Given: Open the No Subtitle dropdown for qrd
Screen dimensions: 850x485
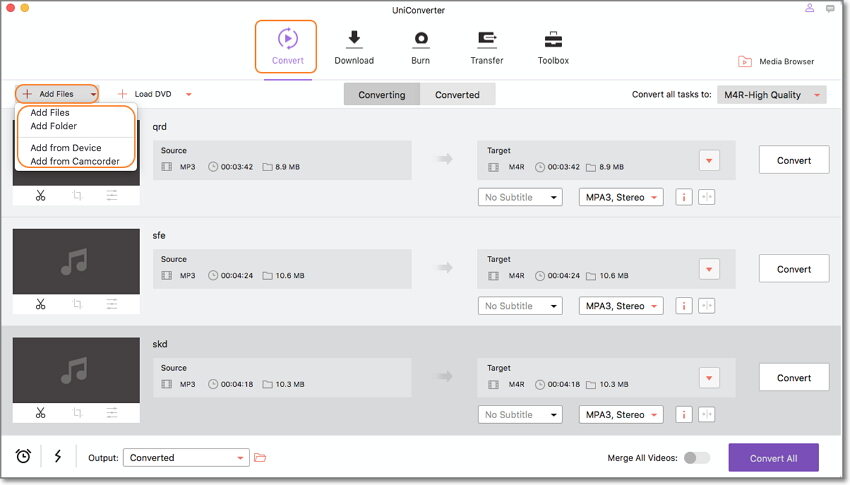Looking at the screenshot, I should point(520,197).
